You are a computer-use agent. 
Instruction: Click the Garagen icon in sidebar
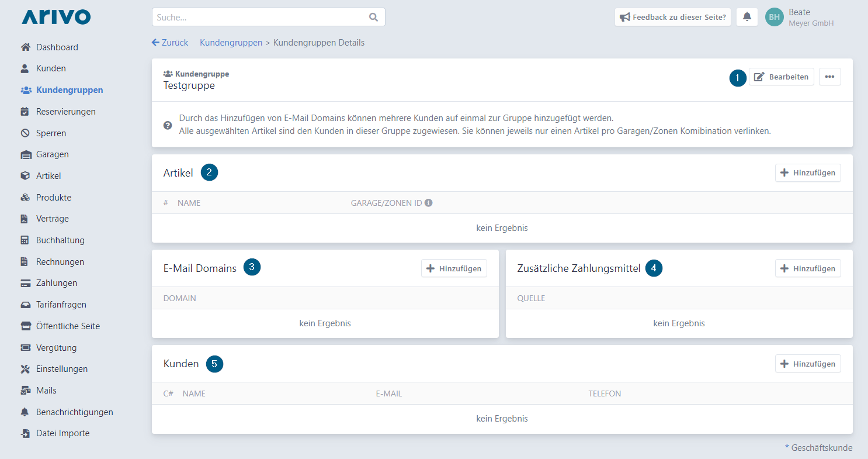pos(25,154)
